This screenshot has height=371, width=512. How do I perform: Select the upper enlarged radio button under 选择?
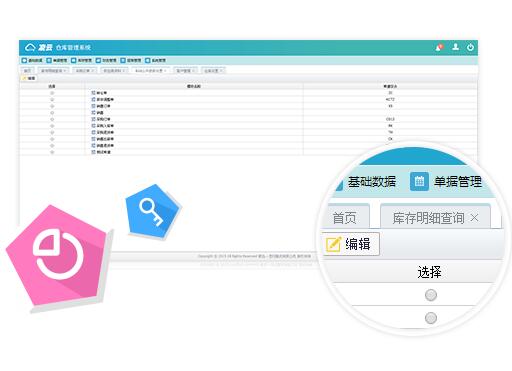coord(431,295)
